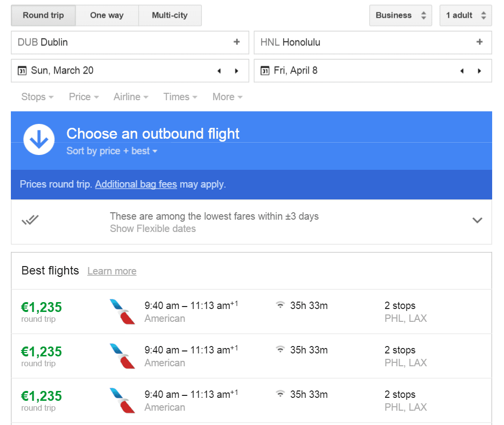
Task: Select the One way trip option
Action: [x=107, y=15]
